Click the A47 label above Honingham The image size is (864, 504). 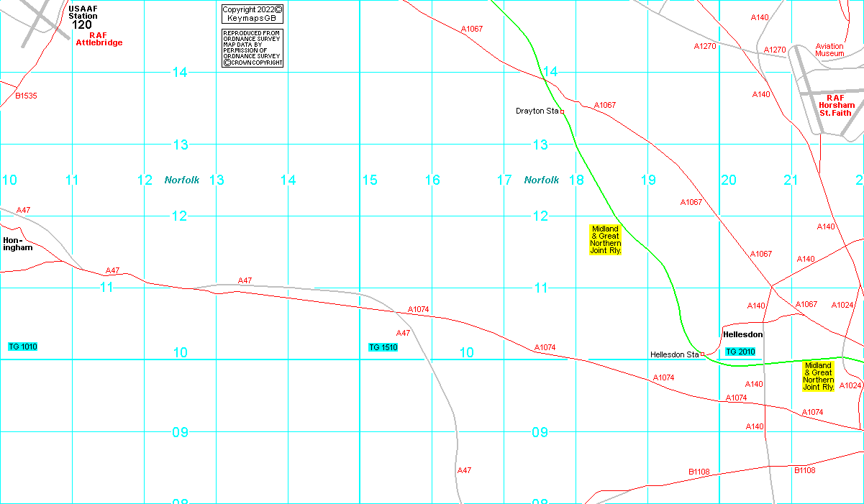(23, 210)
